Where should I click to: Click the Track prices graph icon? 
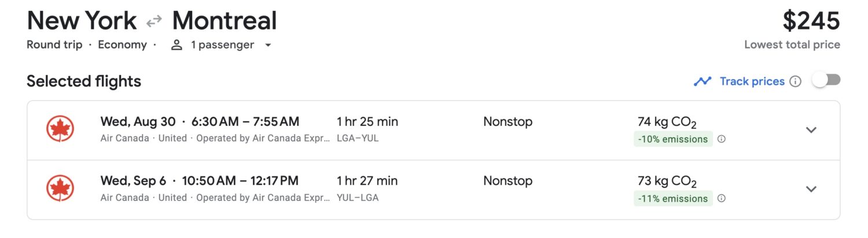(703, 81)
